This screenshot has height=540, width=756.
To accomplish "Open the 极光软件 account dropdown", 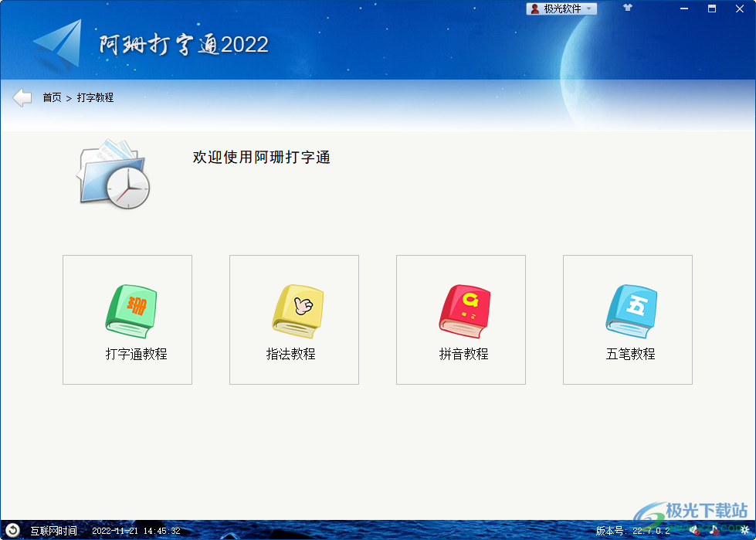I will 561,8.
